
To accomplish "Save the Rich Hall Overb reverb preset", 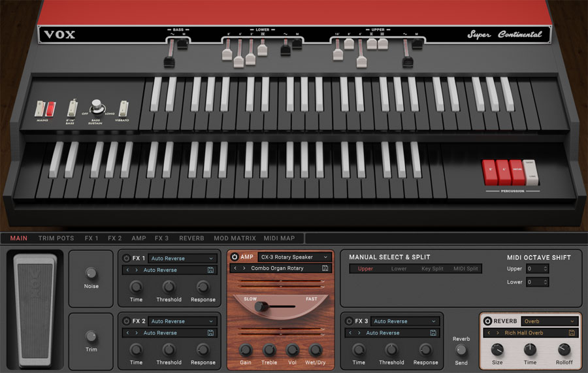I will point(572,333).
